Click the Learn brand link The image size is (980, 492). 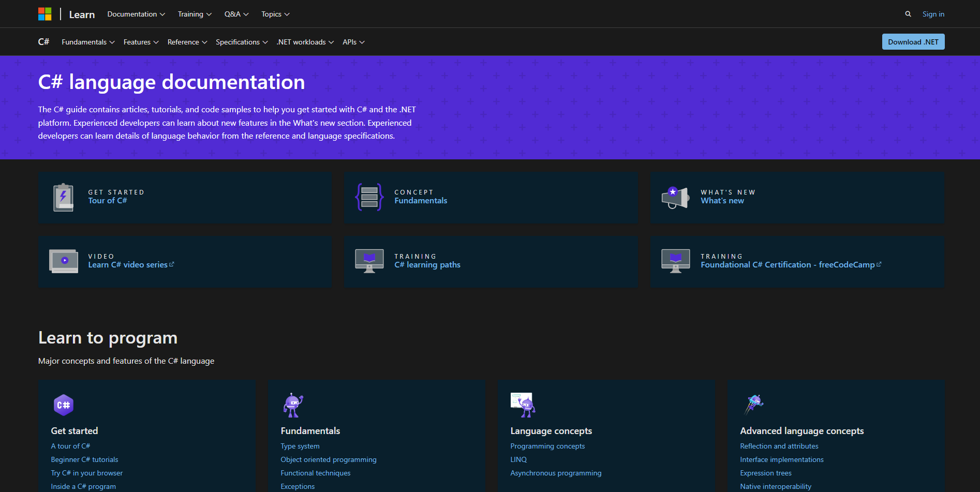(x=82, y=14)
